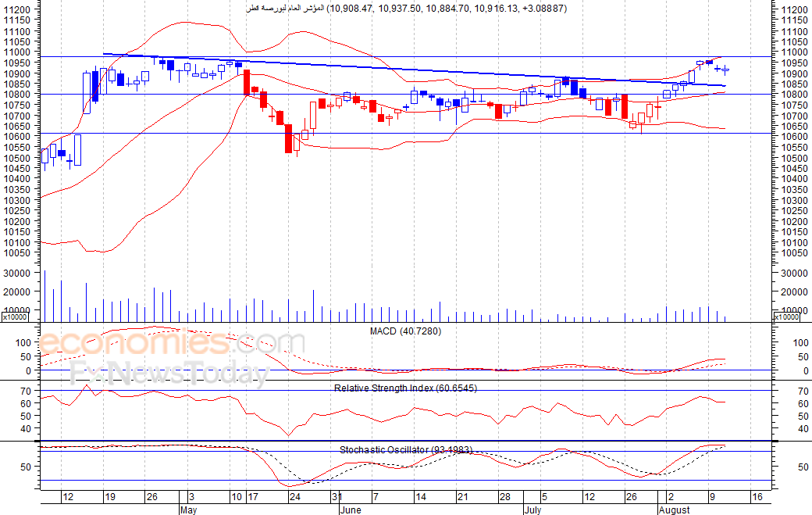The image size is (812, 515).
Task: Click the date 12 near May start
Action: click(67, 497)
